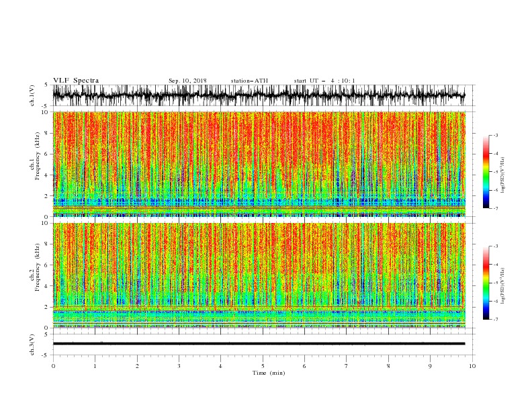The height and width of the screenshot is (411, 532).
Task: Click the 'start UT = 4 :10: 1' text
Action: coord(324,81)
